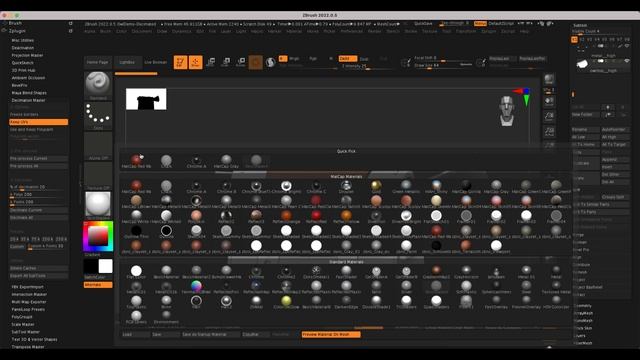Screen dimensions: 640x360
Task: Select the GradientMap2 material
Action: [436, 271]
